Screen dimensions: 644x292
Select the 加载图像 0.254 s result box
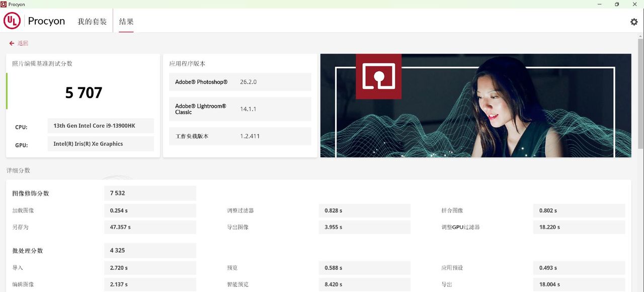click(x=150, y=210)
